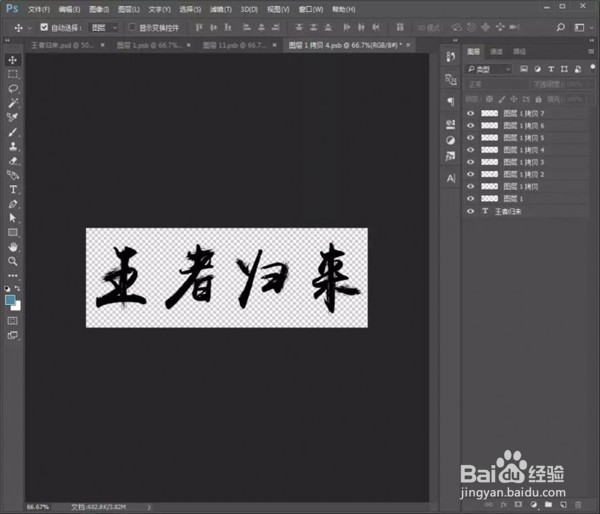600x514 pixels.
Task: Open the Edit Toolbar ellipsis menu
Action: (13, 275)
